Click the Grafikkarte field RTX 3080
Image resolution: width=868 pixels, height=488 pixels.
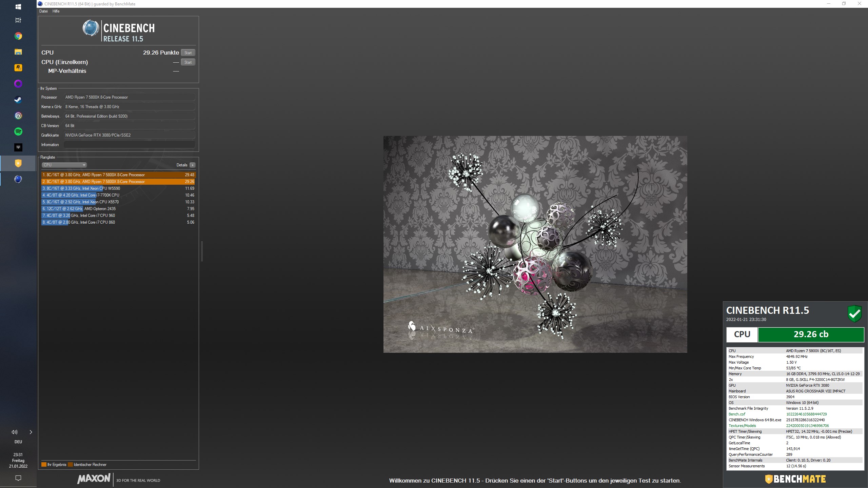[129, 135]
